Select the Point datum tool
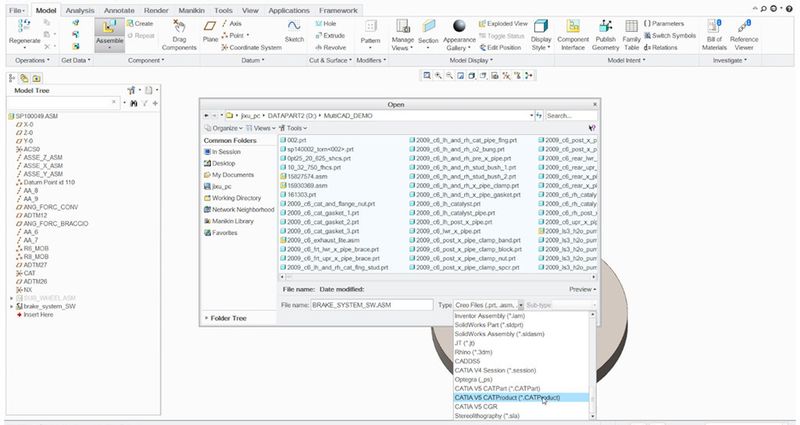The height and width of the screenshot is (425, 800). (x=235, y=35)
